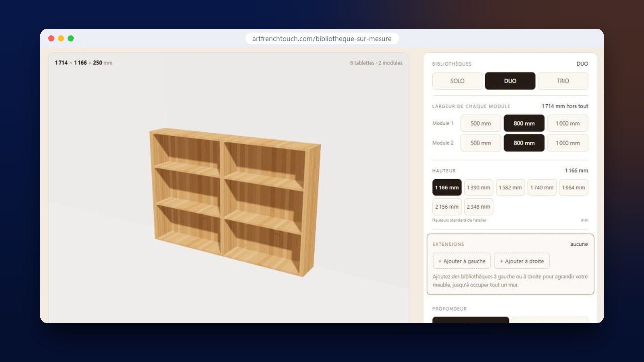This screenshot has height=362, width=644.
Task: Choose the TRIO bookcase type
Action: click(563, 81)
